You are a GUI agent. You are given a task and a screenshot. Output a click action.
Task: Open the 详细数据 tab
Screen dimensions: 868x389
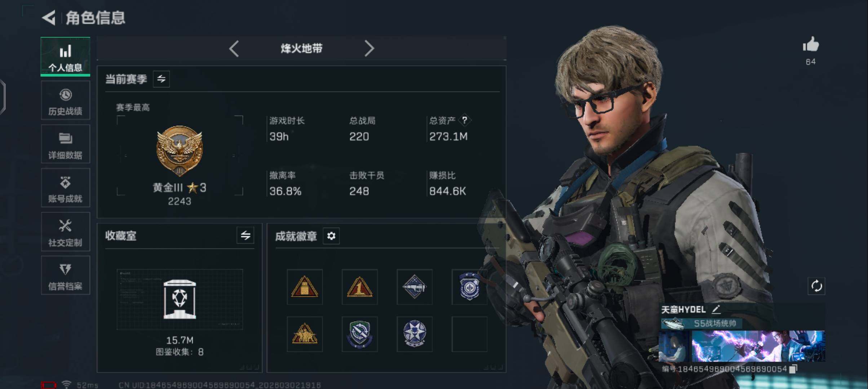[66, 144]
